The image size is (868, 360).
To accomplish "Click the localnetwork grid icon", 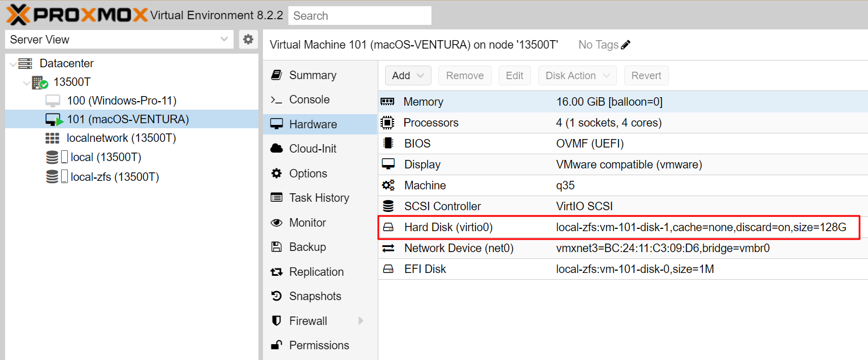I will point(52,138).
